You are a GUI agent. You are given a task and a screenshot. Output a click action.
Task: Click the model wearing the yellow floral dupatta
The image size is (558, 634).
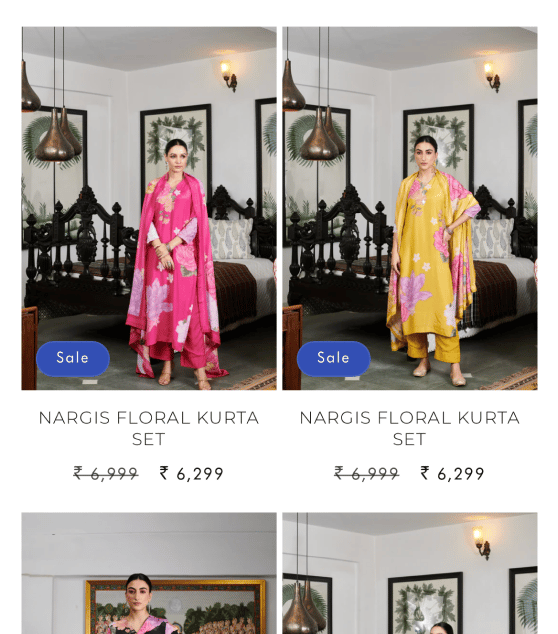(433, 261)
